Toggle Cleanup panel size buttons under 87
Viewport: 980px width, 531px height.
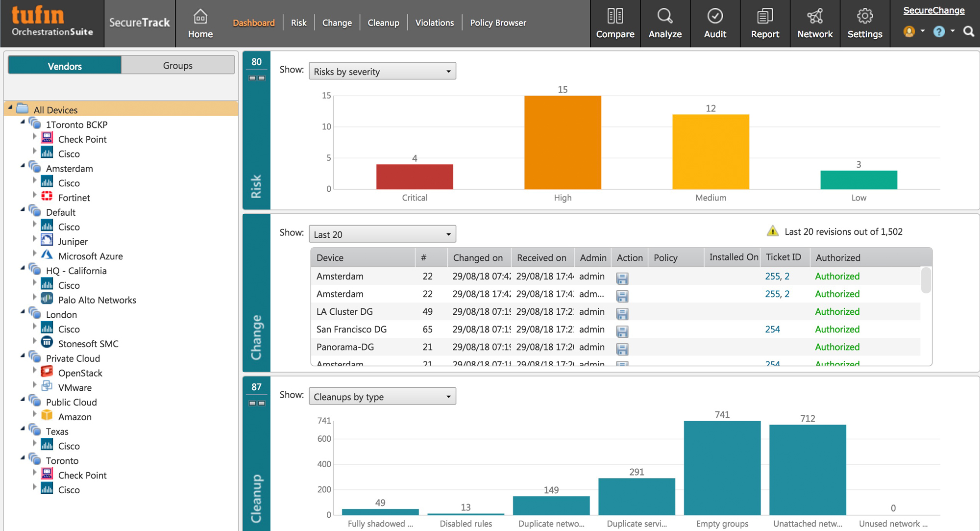257,403
